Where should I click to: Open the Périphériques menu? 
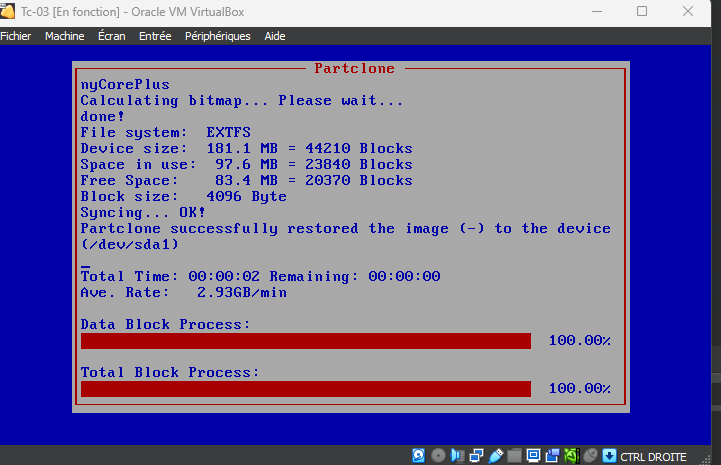(x=217, y=36)
